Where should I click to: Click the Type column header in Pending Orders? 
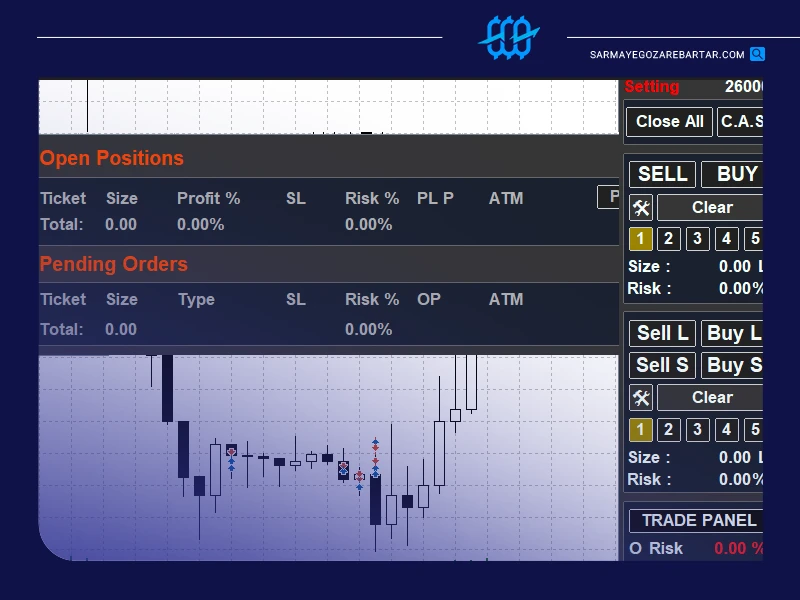point(196,299)
